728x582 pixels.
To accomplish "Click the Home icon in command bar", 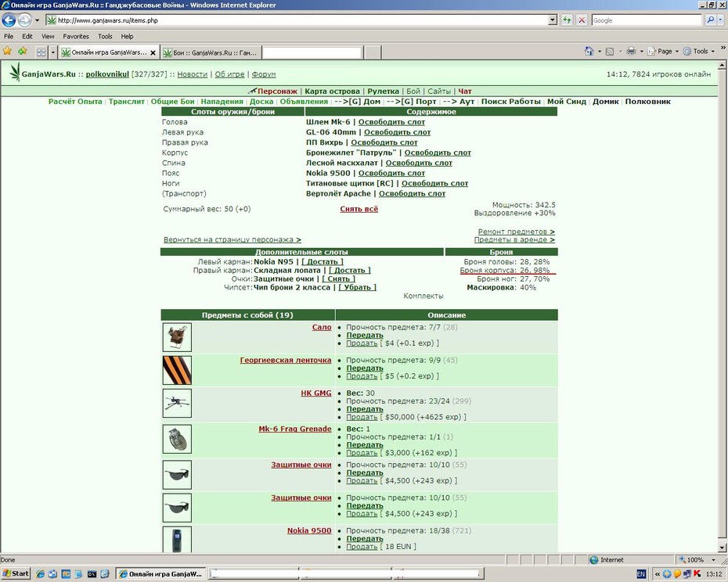I will (589, 51).
